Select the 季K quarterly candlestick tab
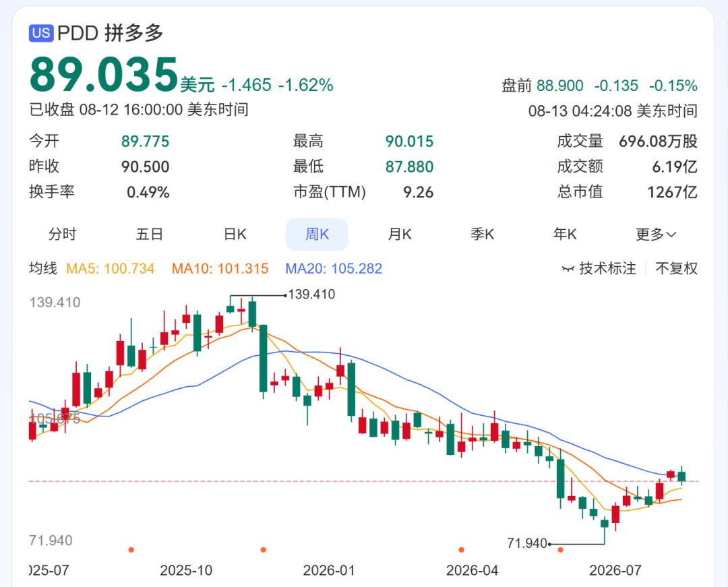The image size is (728, 587). click(483, 235)
